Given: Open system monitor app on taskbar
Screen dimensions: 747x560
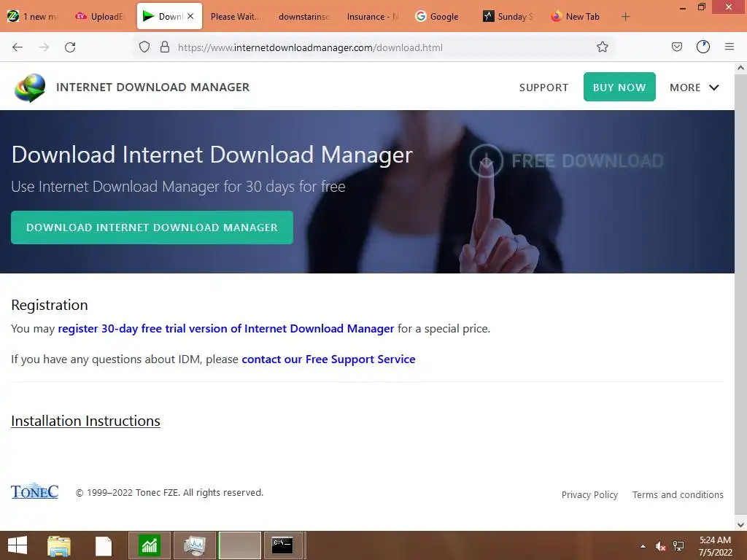Looking at the screenshot, I should (x=194, y=545).
